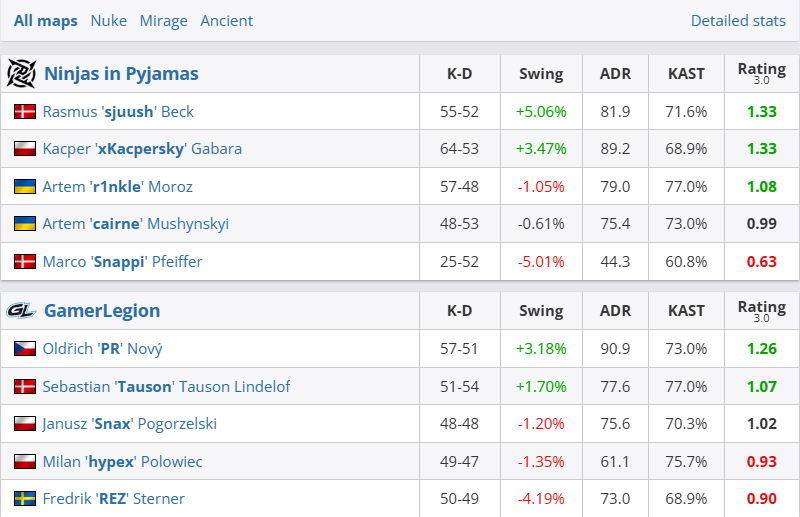Open Ninjas in Pyjamas team page link

(121, 74)
